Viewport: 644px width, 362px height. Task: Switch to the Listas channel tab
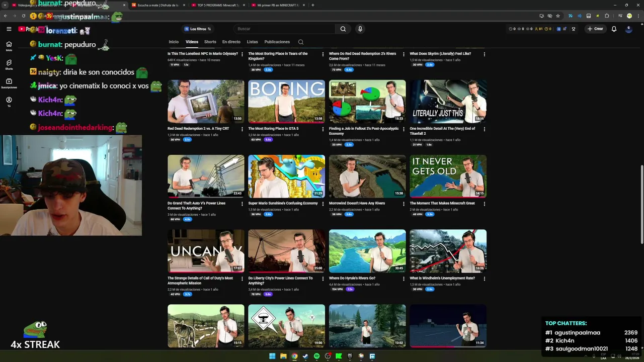pyautogui.click(x=253, y=42)
